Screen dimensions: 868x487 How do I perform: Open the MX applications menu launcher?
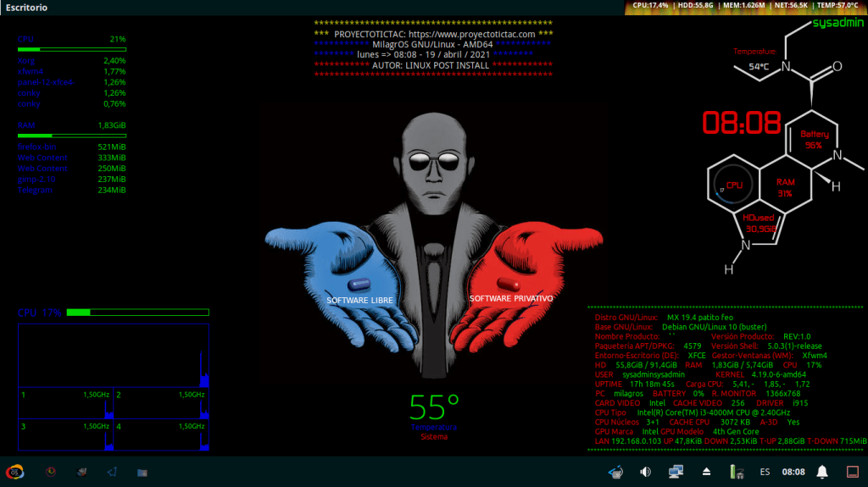[14, 471]
